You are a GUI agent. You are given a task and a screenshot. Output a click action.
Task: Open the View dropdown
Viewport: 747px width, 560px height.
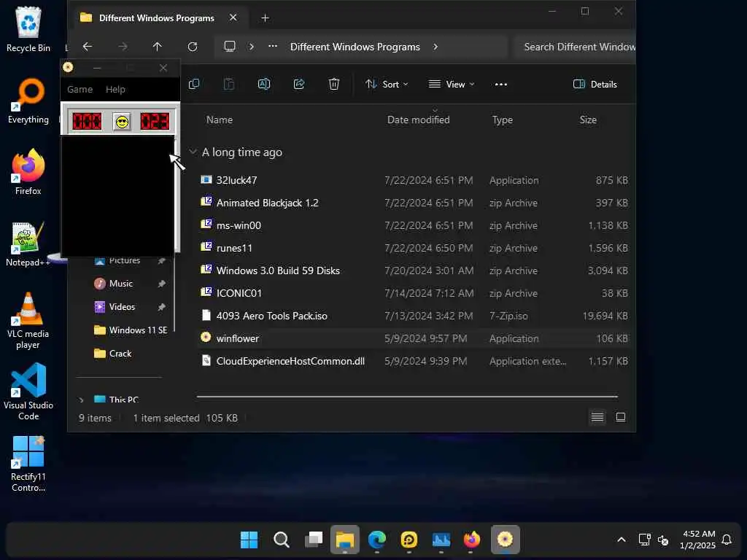click(x=451, y=85)
